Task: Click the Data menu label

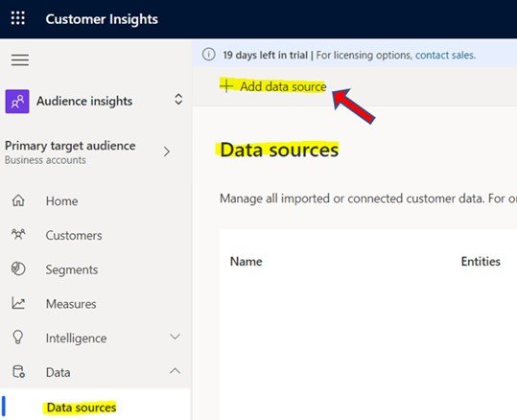Action: [58, 372]
